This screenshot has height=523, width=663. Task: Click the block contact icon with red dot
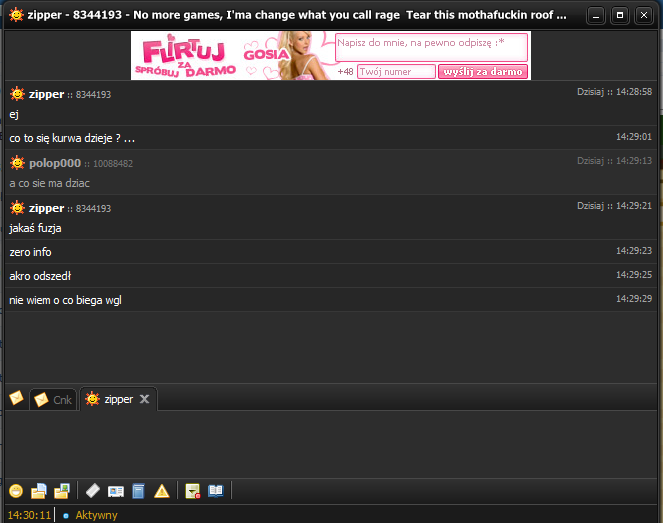194,491
